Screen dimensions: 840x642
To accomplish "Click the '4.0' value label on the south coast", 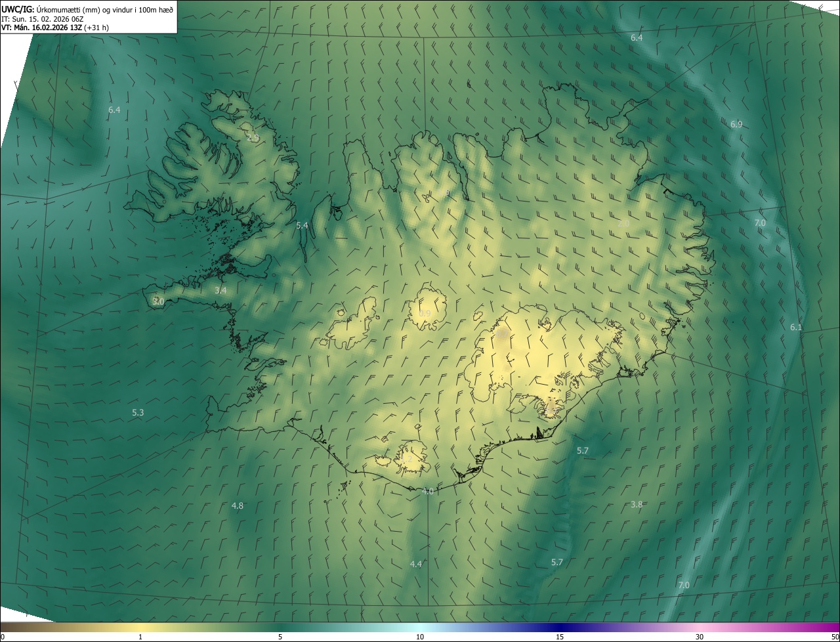I will pos(428,491).
